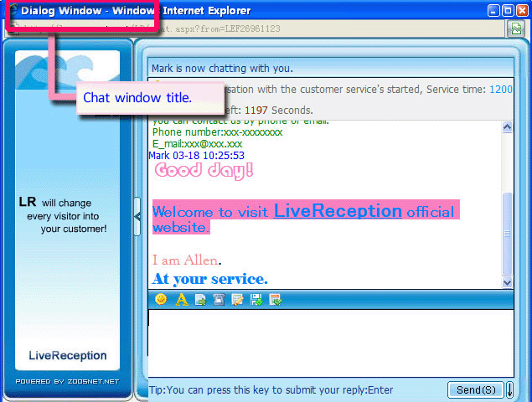Open the LiveReception hyperlink in chat
532x402 pixels.
click(x=338, y=211)
